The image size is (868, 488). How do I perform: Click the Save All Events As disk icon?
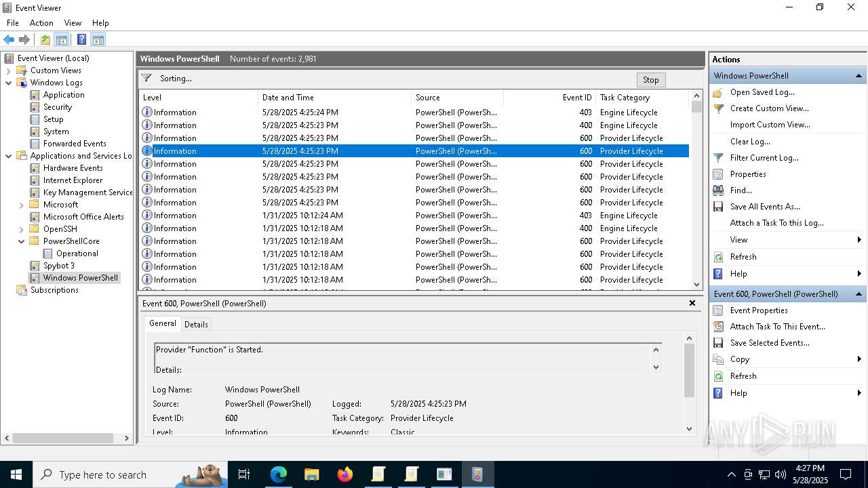click(719, 207)
